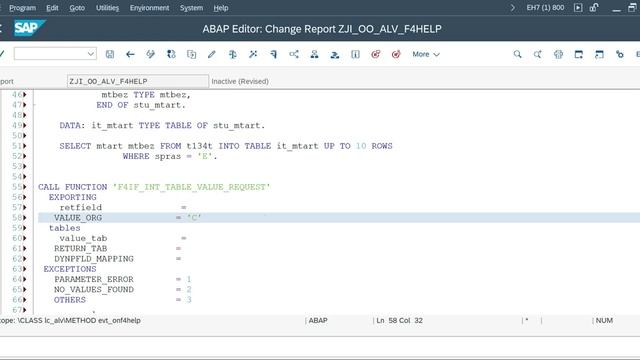Click the line 49 margin marker
The height and width of the screenshot is (360, 640).
[24, 125]
